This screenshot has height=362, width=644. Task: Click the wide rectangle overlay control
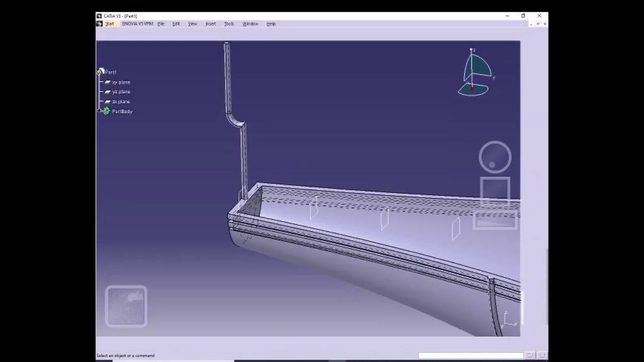(495, 220)
